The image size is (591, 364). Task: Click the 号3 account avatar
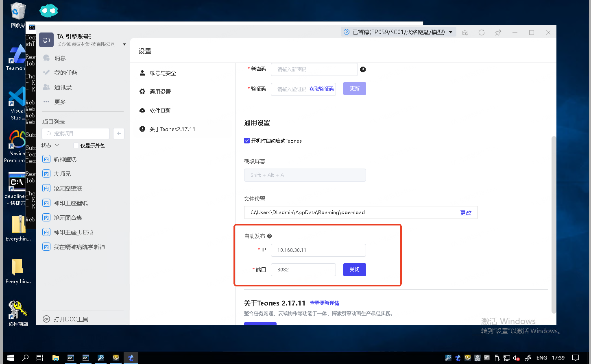[x=46, y=40]
